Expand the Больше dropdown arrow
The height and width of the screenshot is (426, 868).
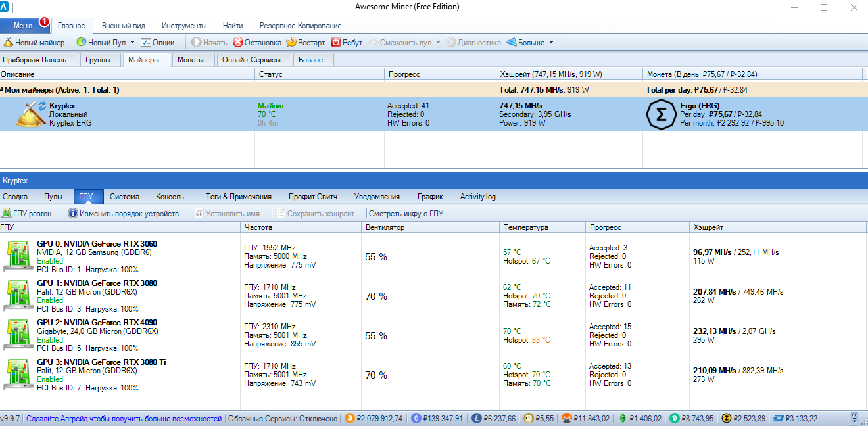pyautogui.click(x=551, y=43)
